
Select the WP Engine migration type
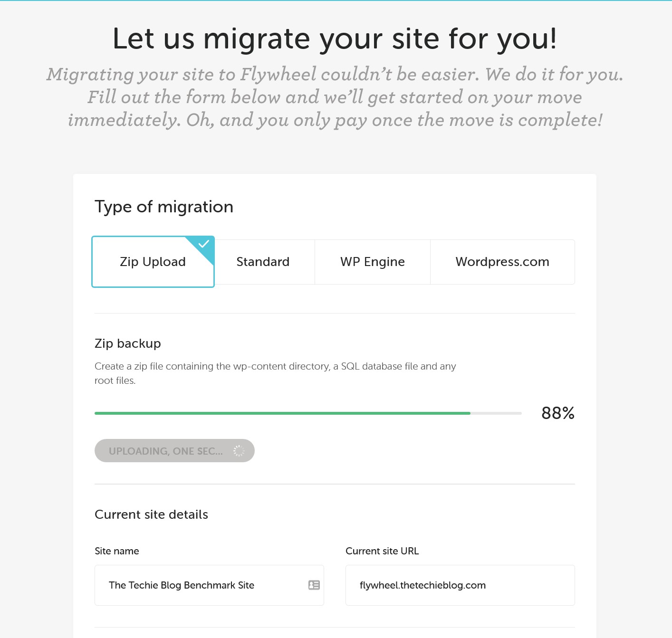pos(373,262)
